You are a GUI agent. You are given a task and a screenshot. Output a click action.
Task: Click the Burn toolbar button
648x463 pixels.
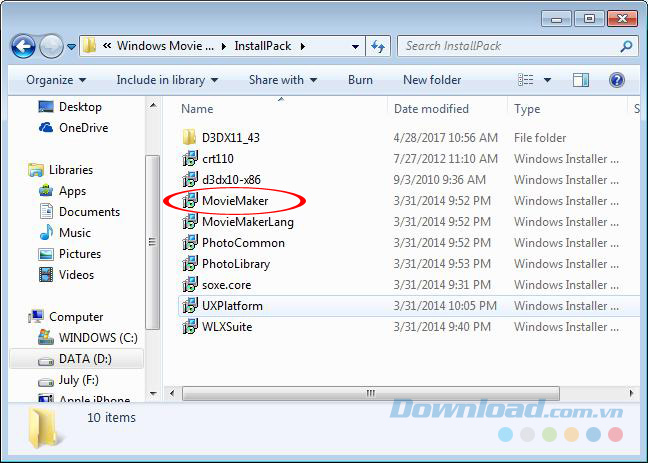point(360,80)
